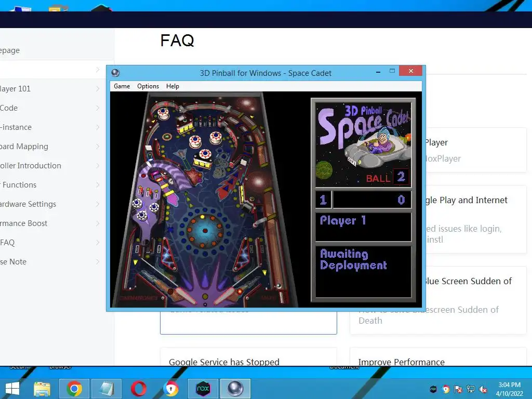The image size is (532, 399).
Task: Launch Opera from the taskbar
Action: pyautogui.click(x=138, y=389)
